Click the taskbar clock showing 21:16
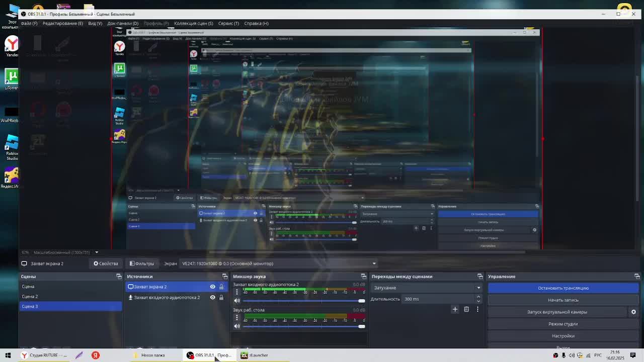This screenshot has height=362, width=644. (x=615, y=355)
